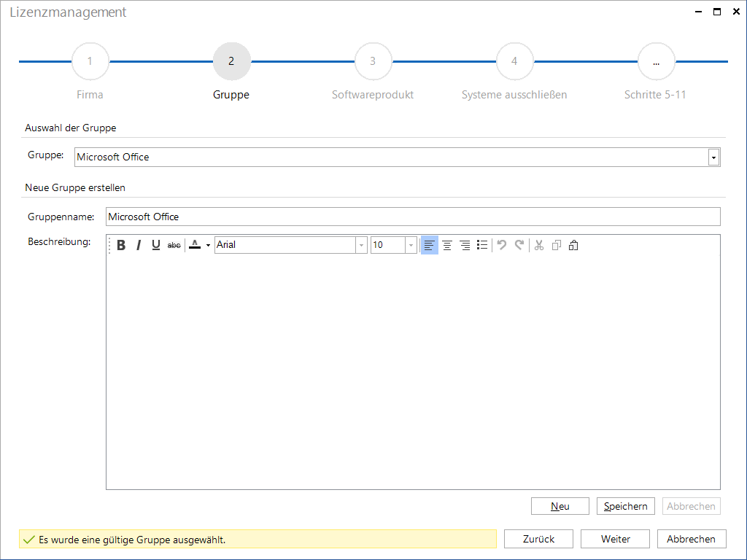Viewport: 747px width, 560px height.
Task: Save the group with Speichern
Action: [x=625, y=506]
